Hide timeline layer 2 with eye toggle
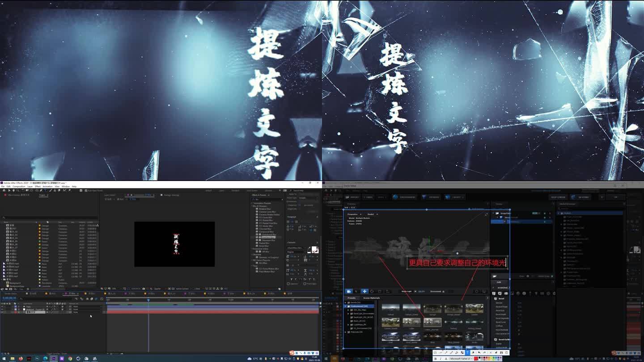 (x=2, y=309)
